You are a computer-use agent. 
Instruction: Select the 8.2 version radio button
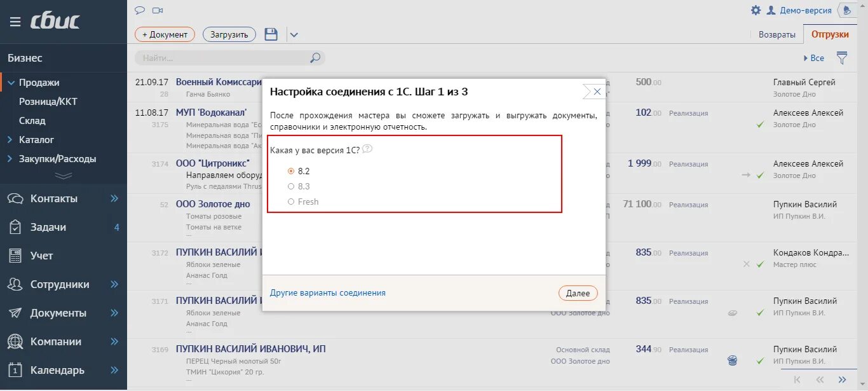pyautogui.click(x=291, y=171)
